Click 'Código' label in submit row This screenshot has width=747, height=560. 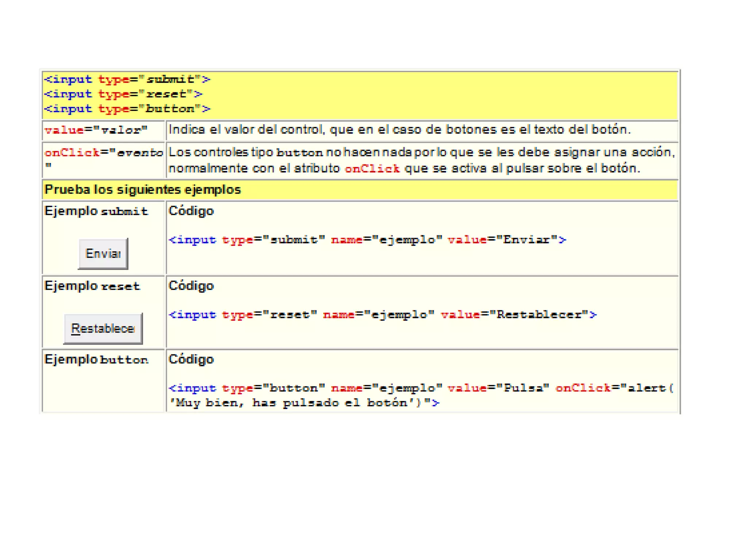[x=191, y=211]
